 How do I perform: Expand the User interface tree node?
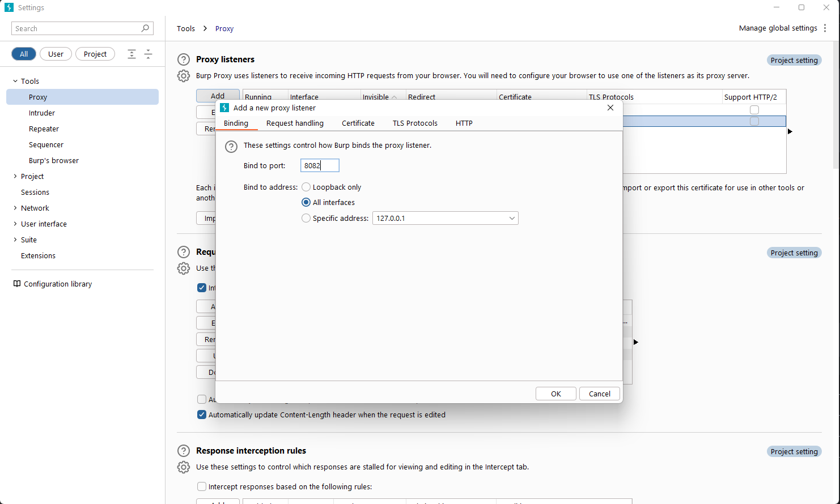[x=15, y=224]
